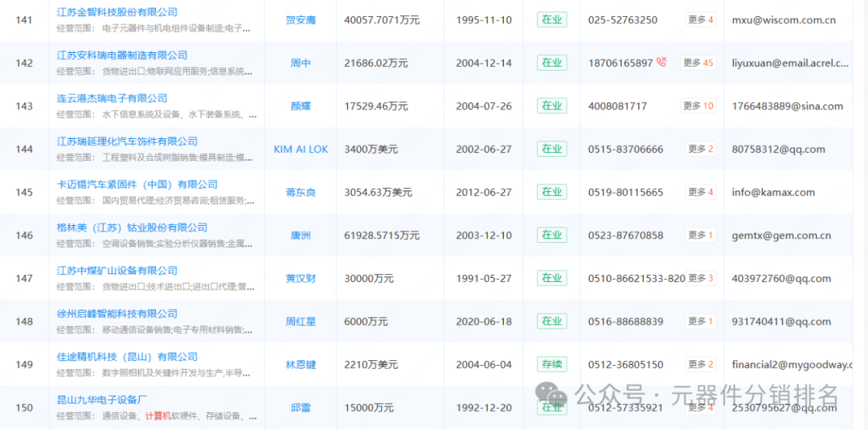868x430 pixels.
Task: Open company 格林美（江苏）钴业股份有限公司
Action: 133,227
